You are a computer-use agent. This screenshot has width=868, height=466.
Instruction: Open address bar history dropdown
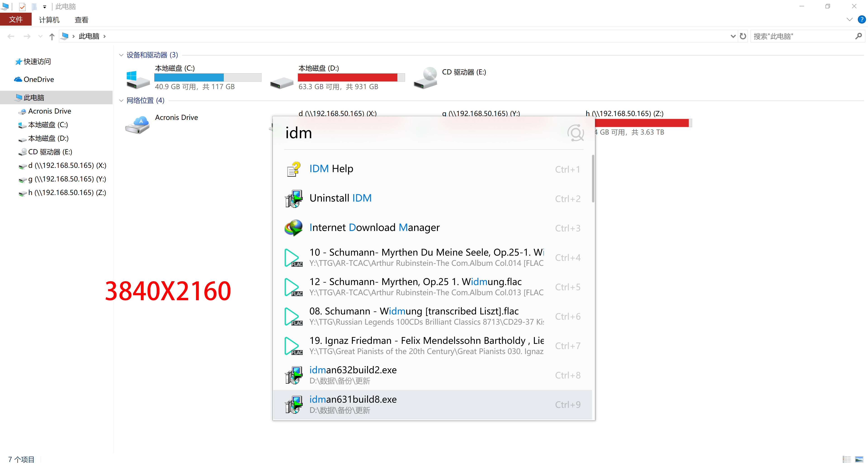tap(733, 36)
